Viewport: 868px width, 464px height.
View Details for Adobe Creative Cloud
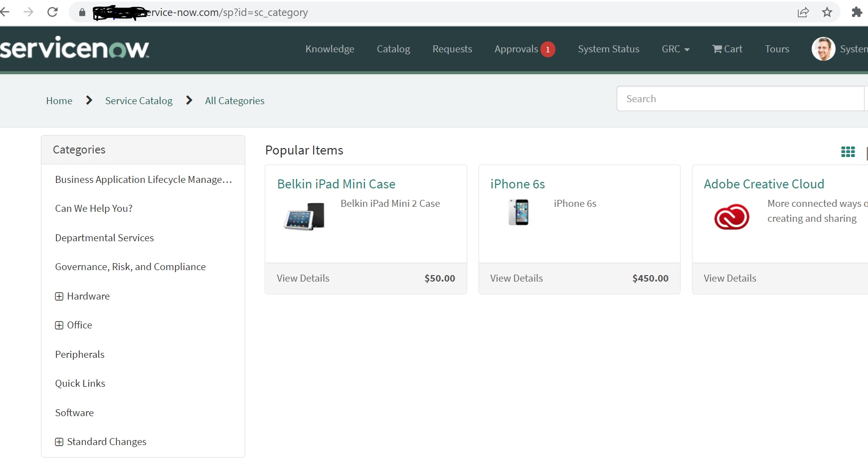coord(730,278)
